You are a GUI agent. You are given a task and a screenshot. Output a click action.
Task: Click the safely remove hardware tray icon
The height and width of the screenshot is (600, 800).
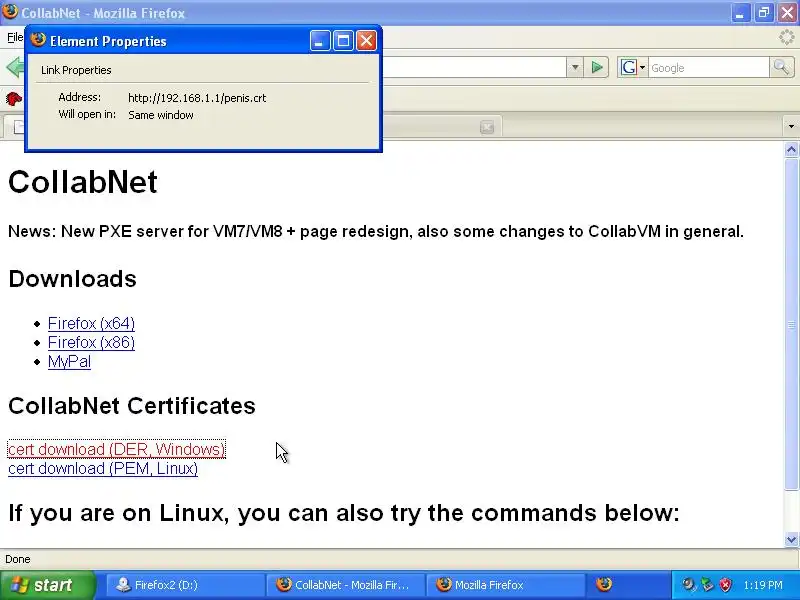(707, 585)
